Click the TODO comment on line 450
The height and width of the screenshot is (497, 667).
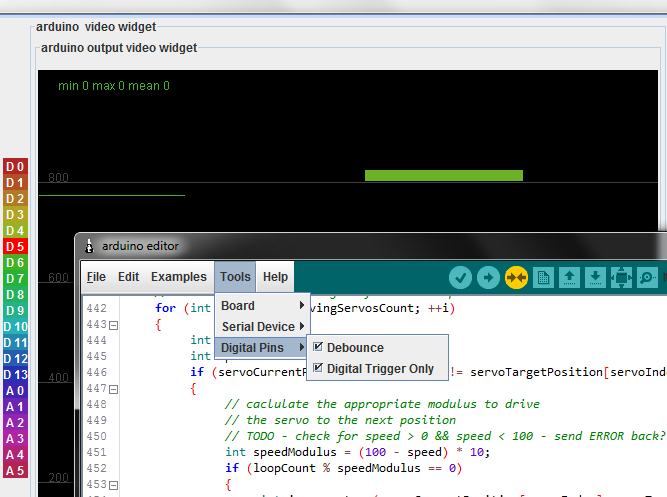[x=445, y=436]
